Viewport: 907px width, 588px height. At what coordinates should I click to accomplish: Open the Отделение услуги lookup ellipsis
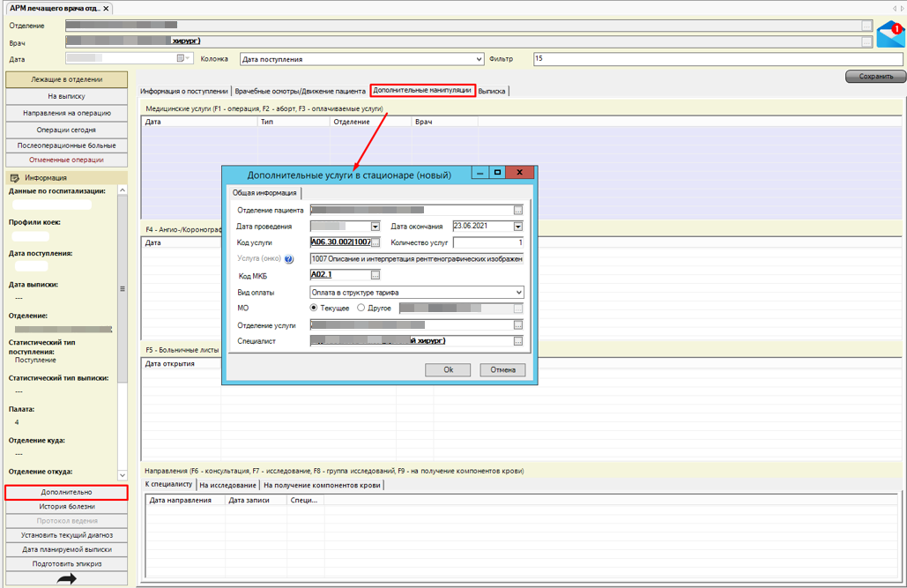pos(518,325)
